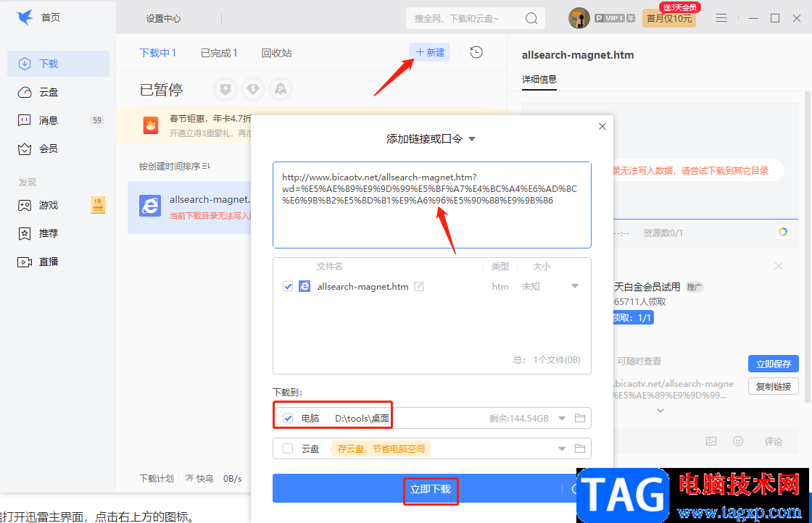Screen dimensions: 812x523
Task: Click the Xunlei bird logo icon
Action: [25, 17]
